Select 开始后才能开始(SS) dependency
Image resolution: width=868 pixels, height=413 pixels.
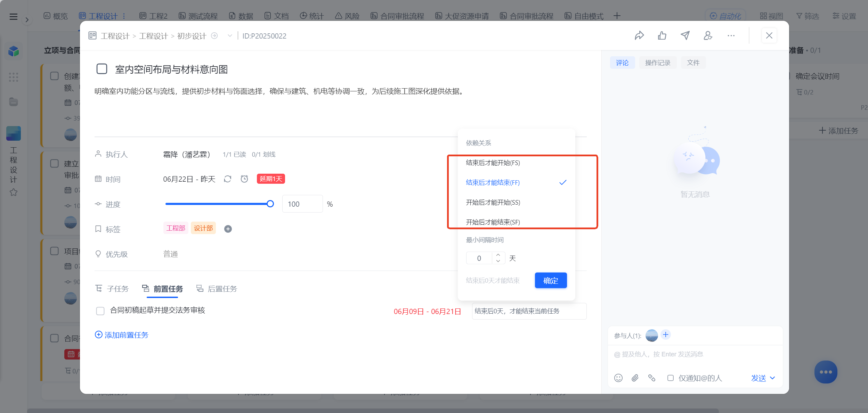tap(516, 202)
